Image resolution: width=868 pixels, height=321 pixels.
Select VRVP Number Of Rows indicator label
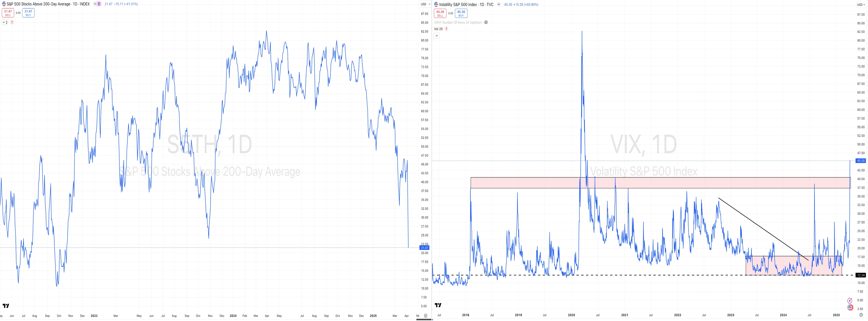tap(458, 23)
